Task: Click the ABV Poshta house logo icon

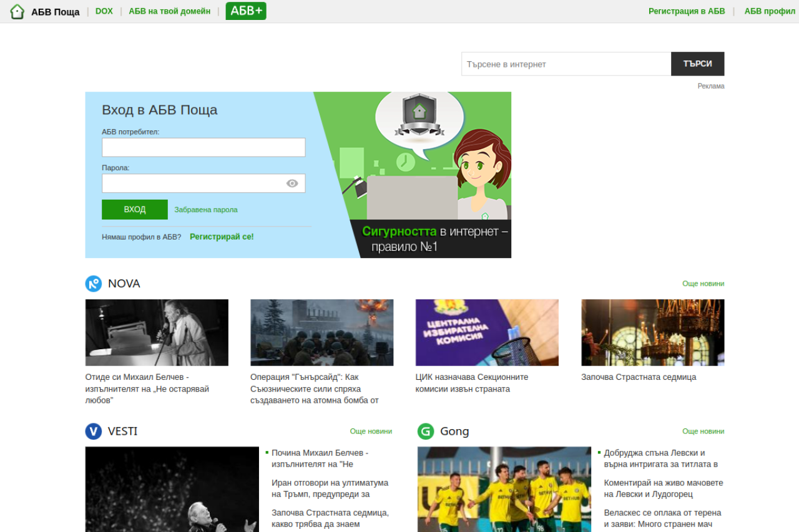Action: point(17,11)
